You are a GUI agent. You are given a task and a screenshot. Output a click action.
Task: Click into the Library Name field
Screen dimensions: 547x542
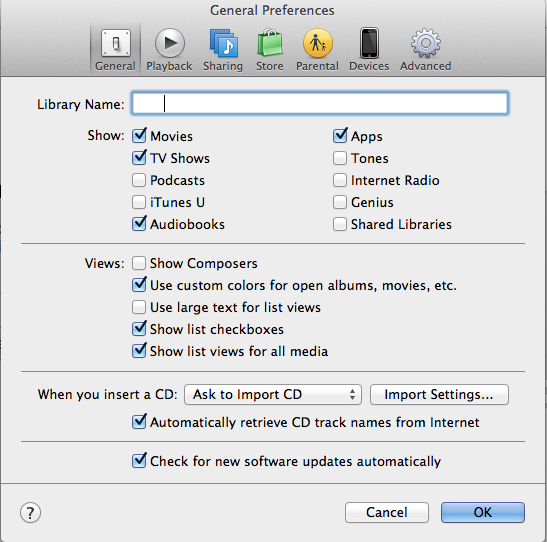(x=320, y=103)
